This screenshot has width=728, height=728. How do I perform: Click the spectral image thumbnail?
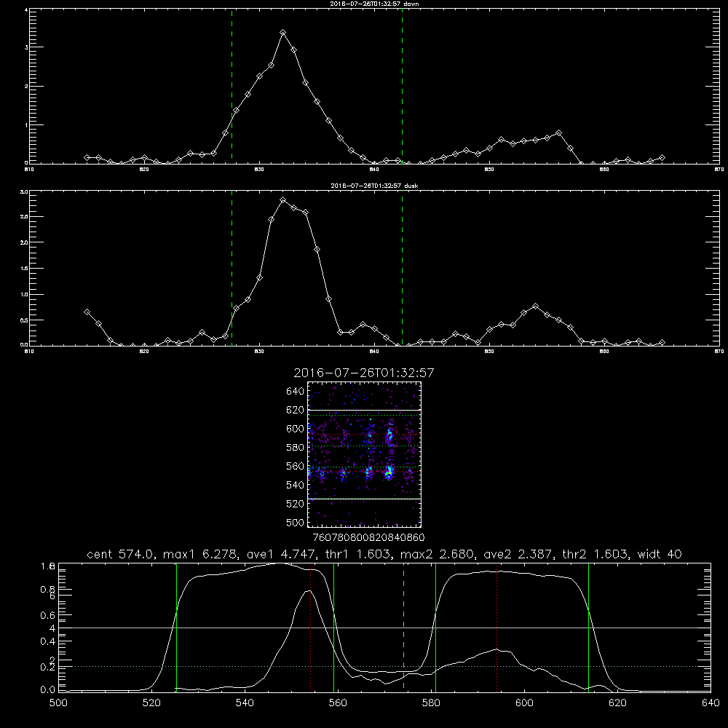[364, 454]
